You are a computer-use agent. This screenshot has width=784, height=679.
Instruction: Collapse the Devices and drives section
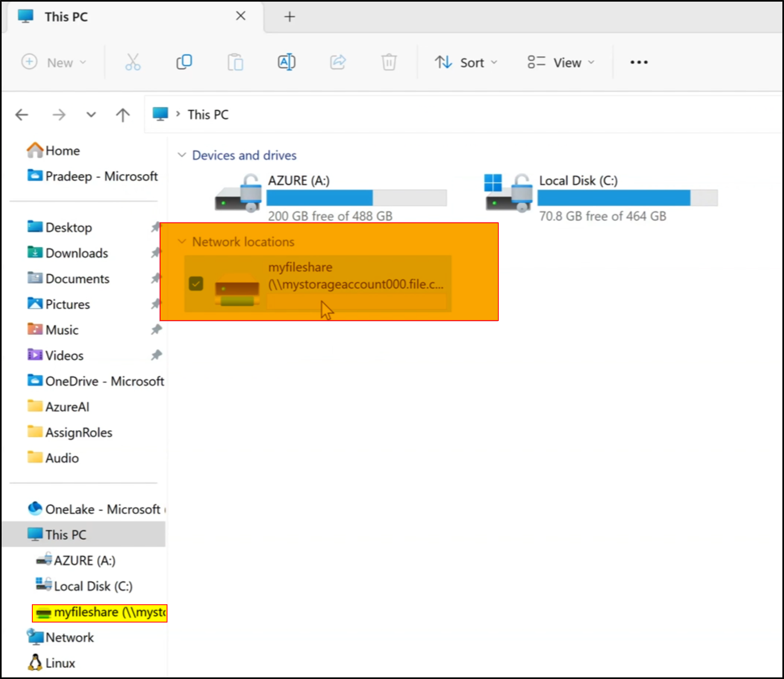point(182,155)
